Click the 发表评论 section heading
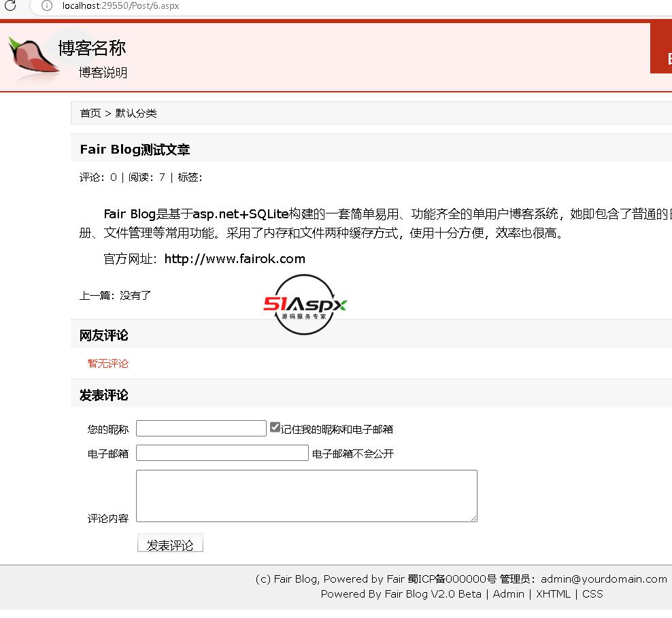672x618 pixels. point(103,395)
